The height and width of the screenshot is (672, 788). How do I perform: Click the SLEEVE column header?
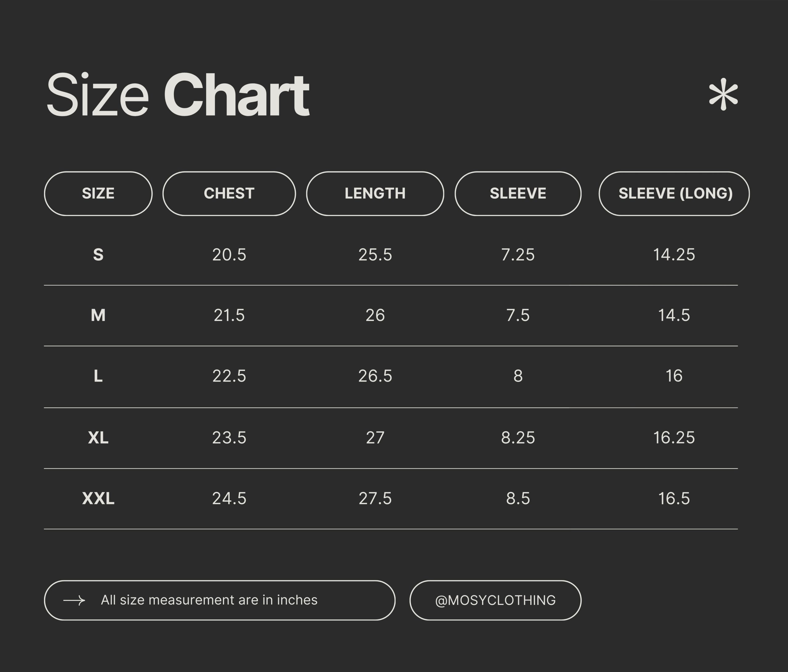click(x=518, y=194)
